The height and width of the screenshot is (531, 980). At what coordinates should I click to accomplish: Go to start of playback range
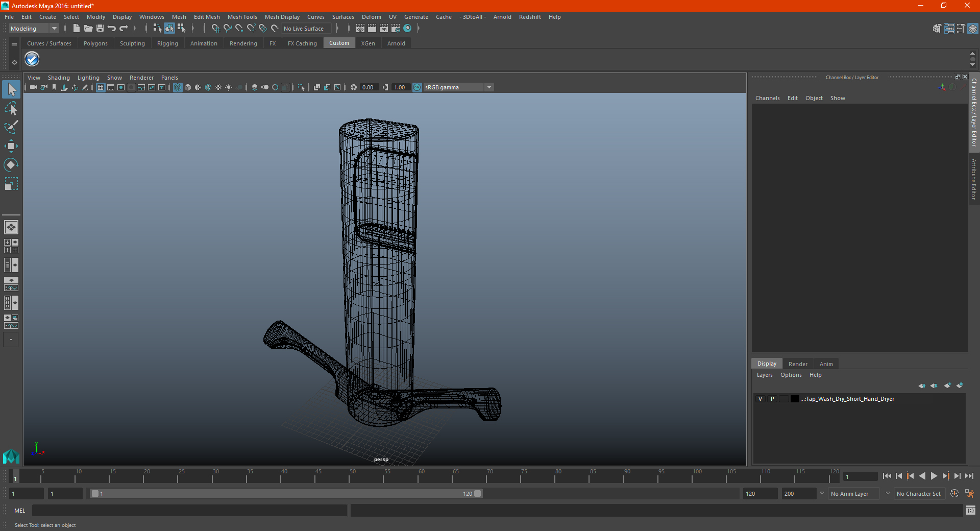click(x=887, y=476)
